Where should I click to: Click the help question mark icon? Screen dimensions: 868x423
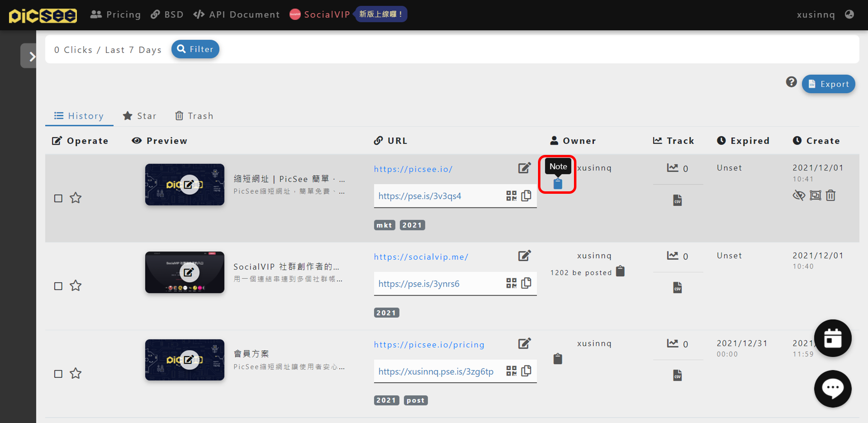click(791, 82)
